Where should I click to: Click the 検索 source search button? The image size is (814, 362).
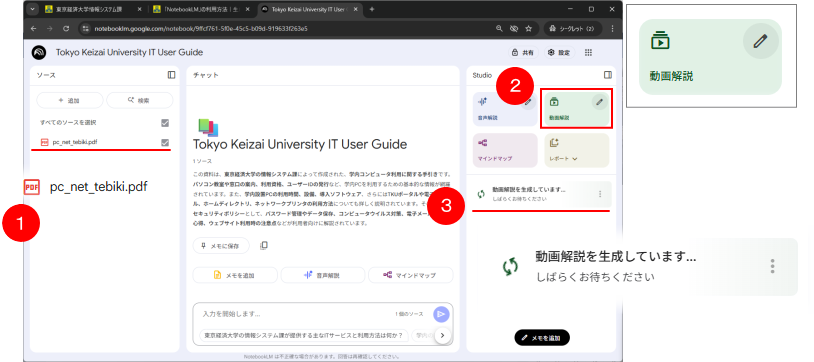pyautogui.click(x=139, y=100)
